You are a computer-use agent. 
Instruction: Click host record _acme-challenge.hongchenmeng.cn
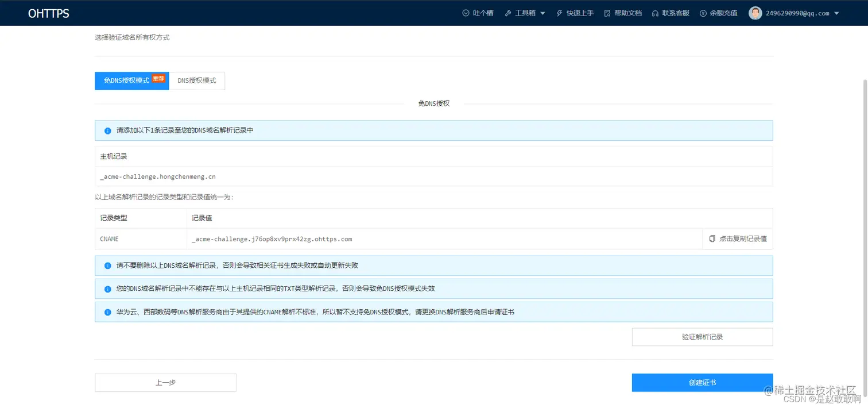(158, 176)
